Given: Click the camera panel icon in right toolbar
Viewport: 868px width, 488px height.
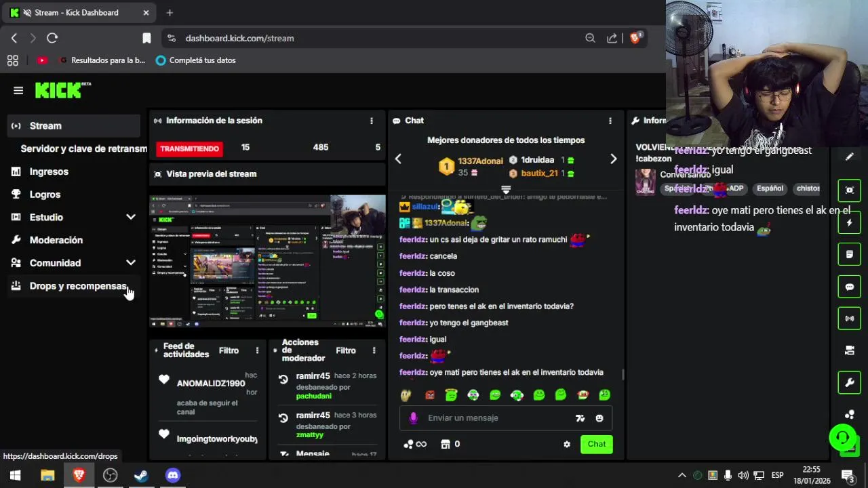Looking at the screenshot, I should point(849,350).
